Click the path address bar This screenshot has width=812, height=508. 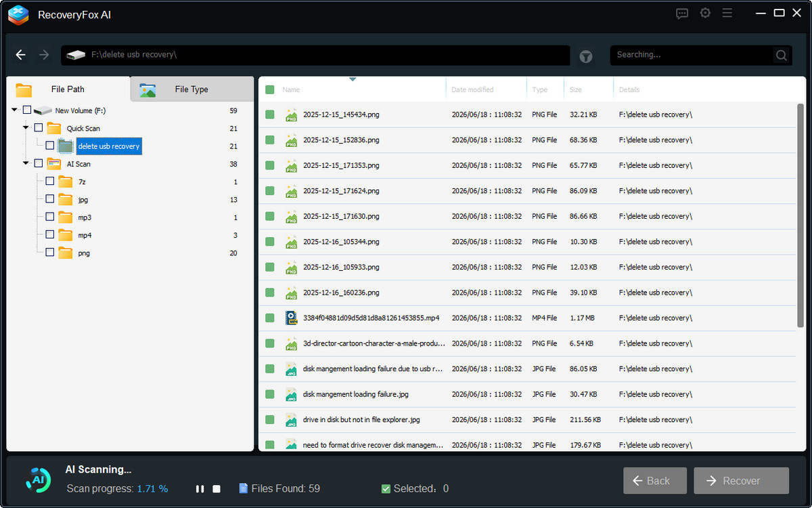315,55
